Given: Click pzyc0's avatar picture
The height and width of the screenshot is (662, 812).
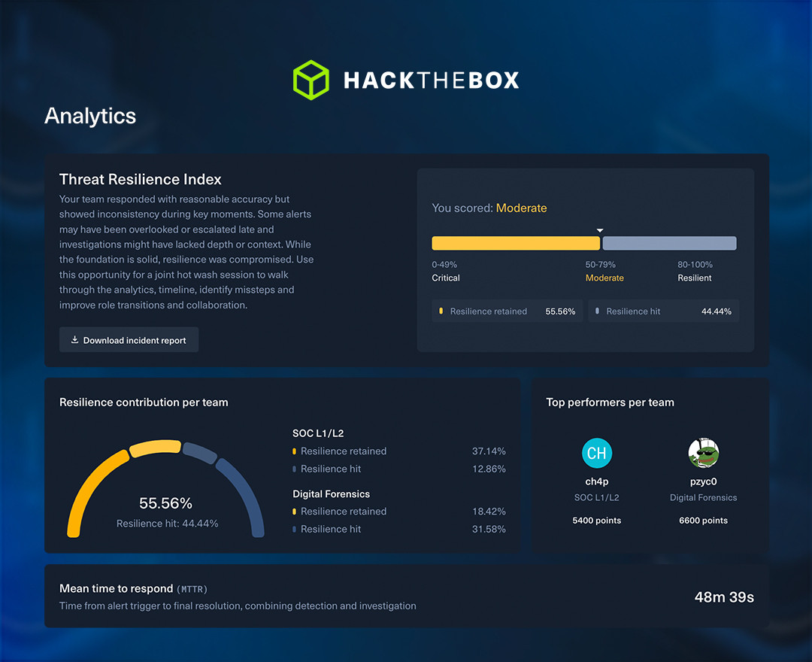Looking at the screenshot, I should point(703,453).
